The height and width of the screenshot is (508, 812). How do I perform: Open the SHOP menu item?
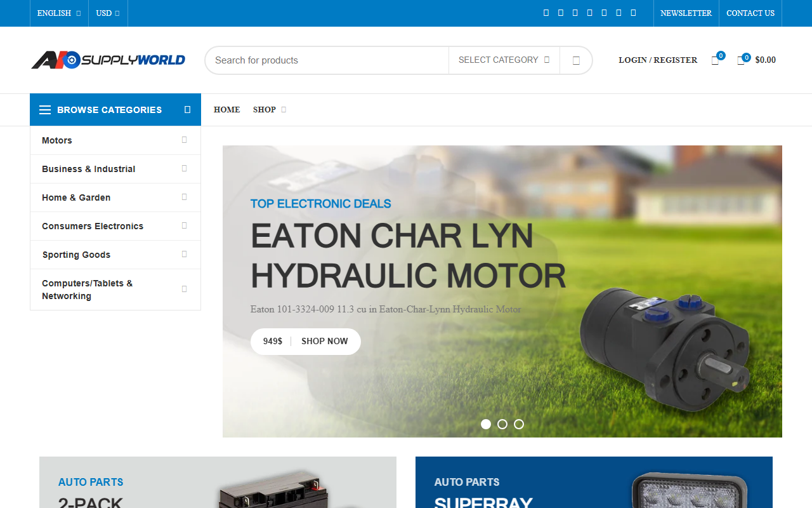pos(269,110)
